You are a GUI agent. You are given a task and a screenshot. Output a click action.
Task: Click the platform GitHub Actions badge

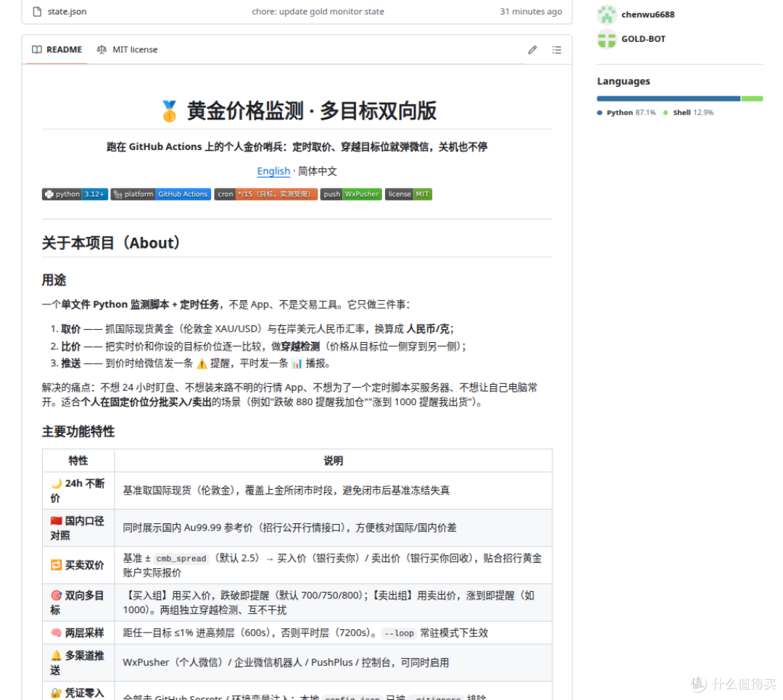161,194
